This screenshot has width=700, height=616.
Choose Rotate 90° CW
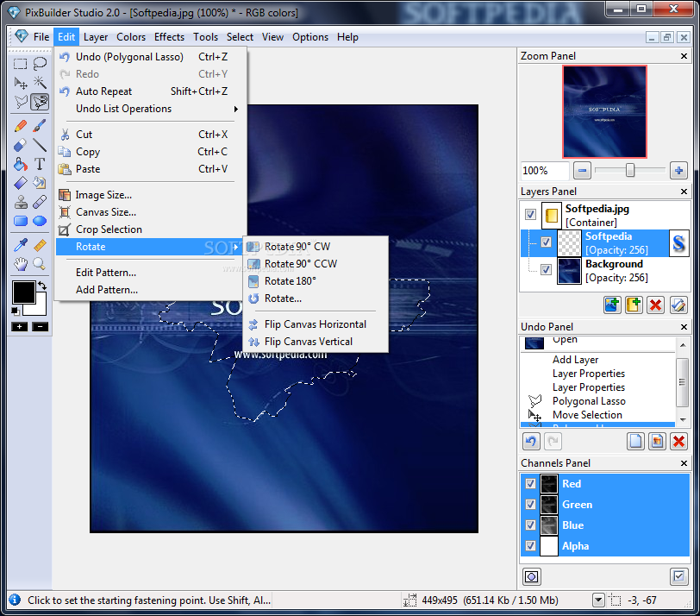click(316, 247)
